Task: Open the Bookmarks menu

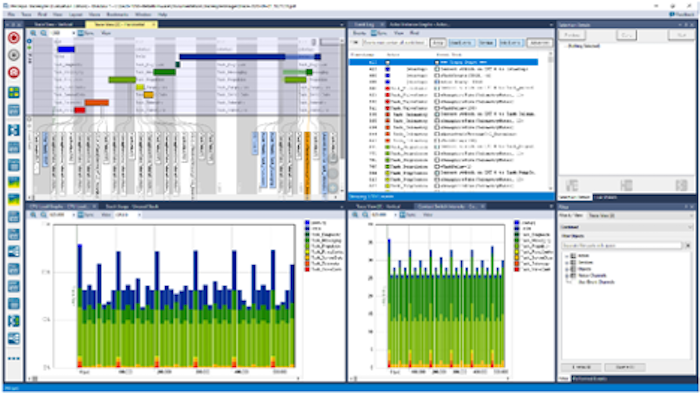Action: coord(117,14)
